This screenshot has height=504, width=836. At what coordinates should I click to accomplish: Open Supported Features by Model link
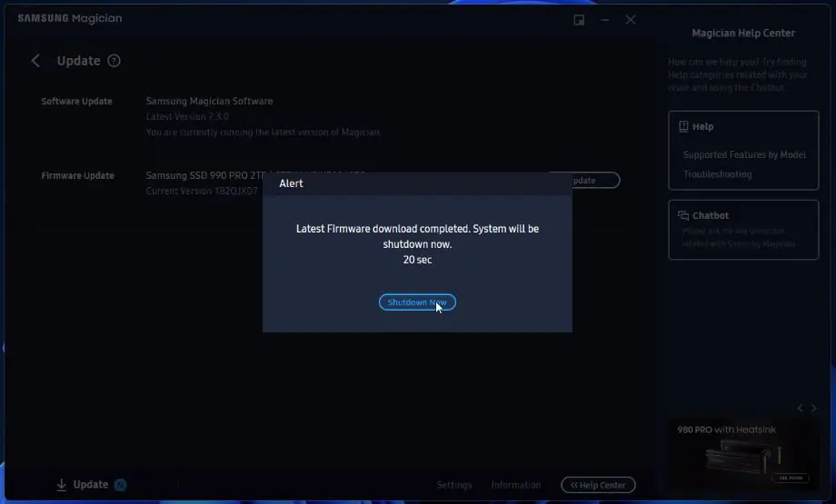[x=744, y=154]
